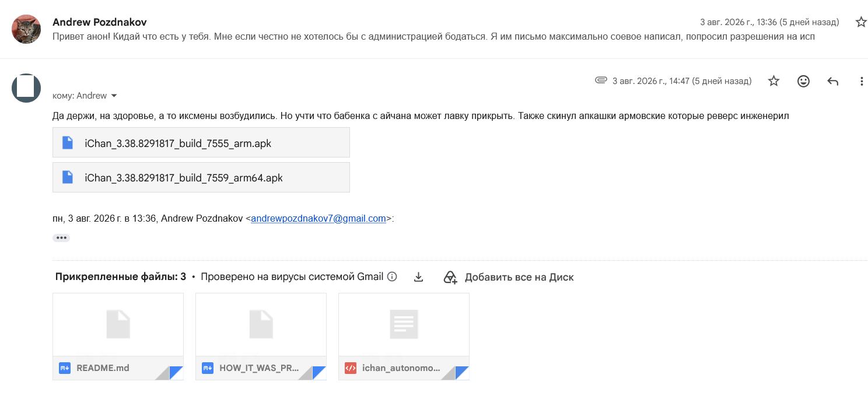Open iChan build 7559 arm64.apk file
This screenshot has height=406, width=868.
click(x=201, y=177)
